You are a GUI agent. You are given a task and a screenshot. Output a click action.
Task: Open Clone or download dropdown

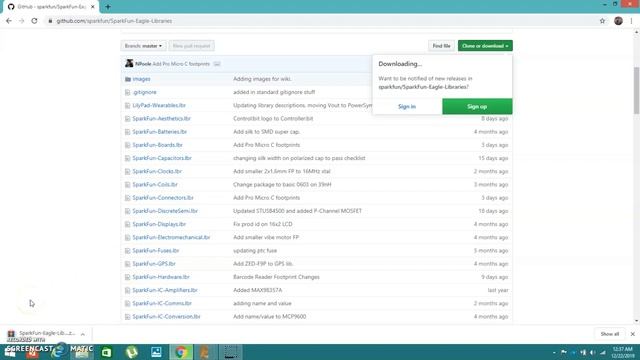point(485,46)
